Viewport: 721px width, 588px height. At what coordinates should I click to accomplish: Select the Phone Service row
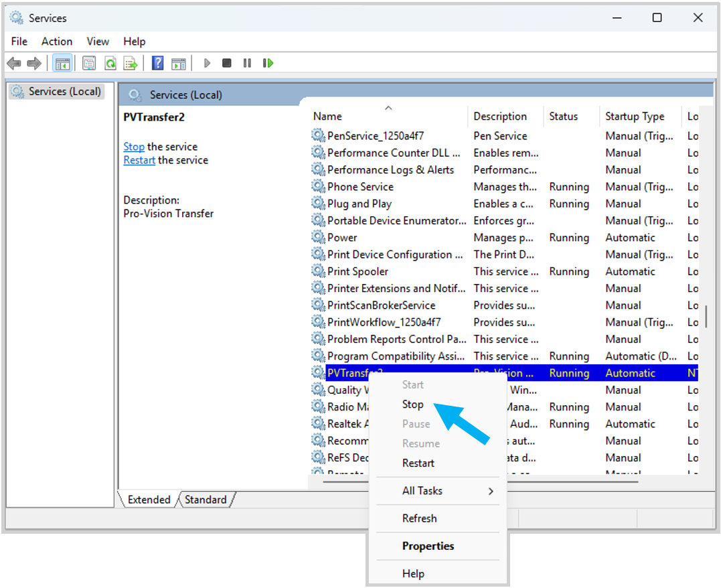(x=504, y=187)
